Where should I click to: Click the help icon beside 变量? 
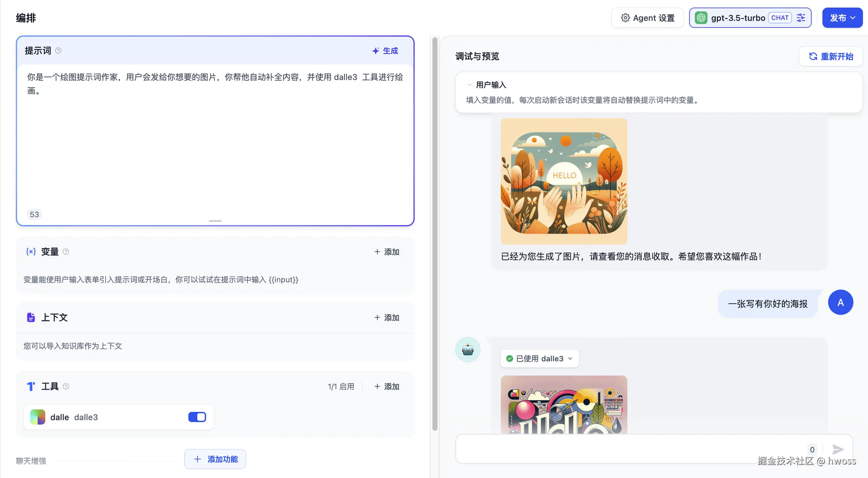pyautogui.click(x=66, y=252)
